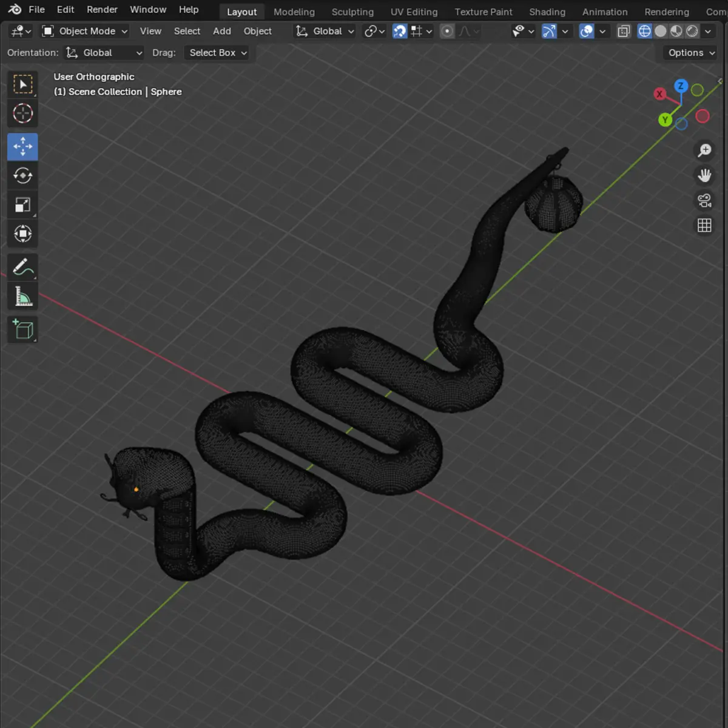The width and height of the screenshot is (728, 728).
Task: Activate the 3D Cursor tool
Action: click(22, 113)
